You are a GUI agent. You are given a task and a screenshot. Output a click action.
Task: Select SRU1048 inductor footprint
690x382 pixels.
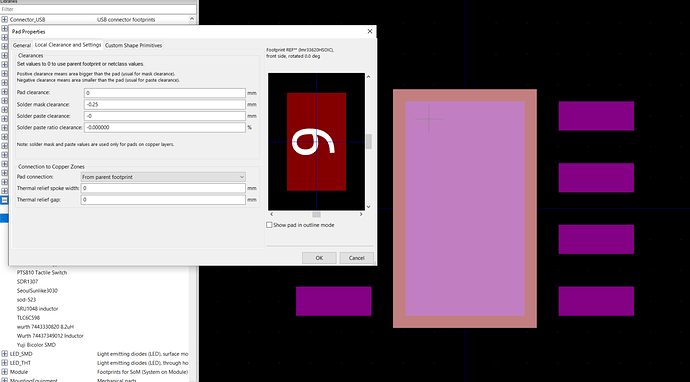pos(37,309)
